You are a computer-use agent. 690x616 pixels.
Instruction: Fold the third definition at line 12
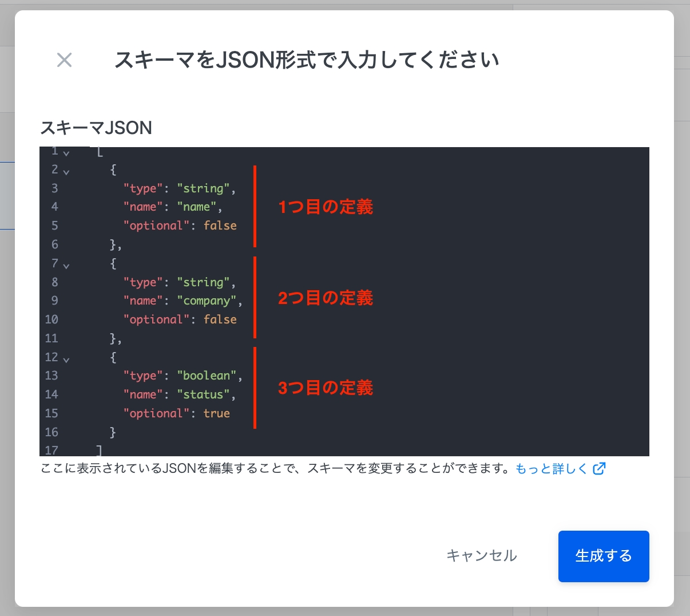(x=66, y=360)
